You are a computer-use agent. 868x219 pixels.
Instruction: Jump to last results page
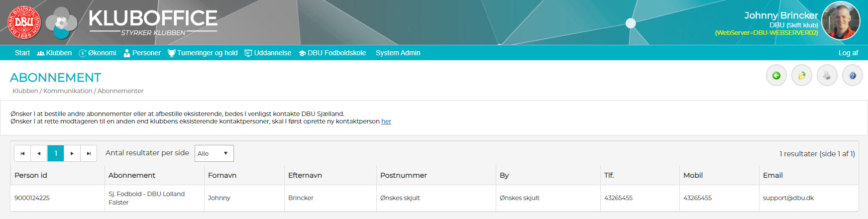pyautogui.click(x=89, y=153)
